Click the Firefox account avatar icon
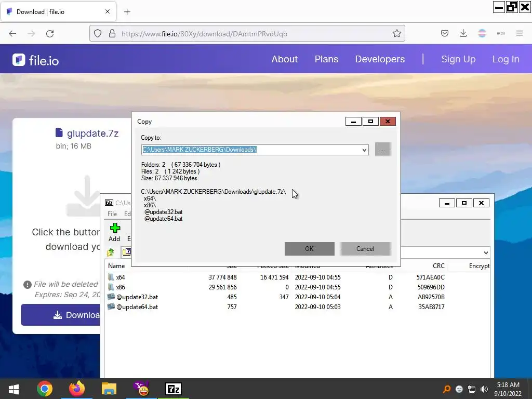This screenshot has width=532, height=399. click(482, 33)
